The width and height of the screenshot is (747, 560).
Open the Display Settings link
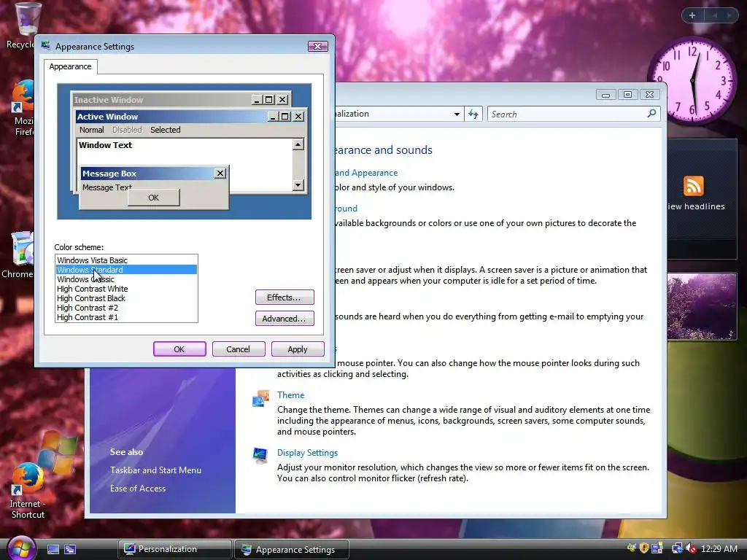click(x=307, y=452)
